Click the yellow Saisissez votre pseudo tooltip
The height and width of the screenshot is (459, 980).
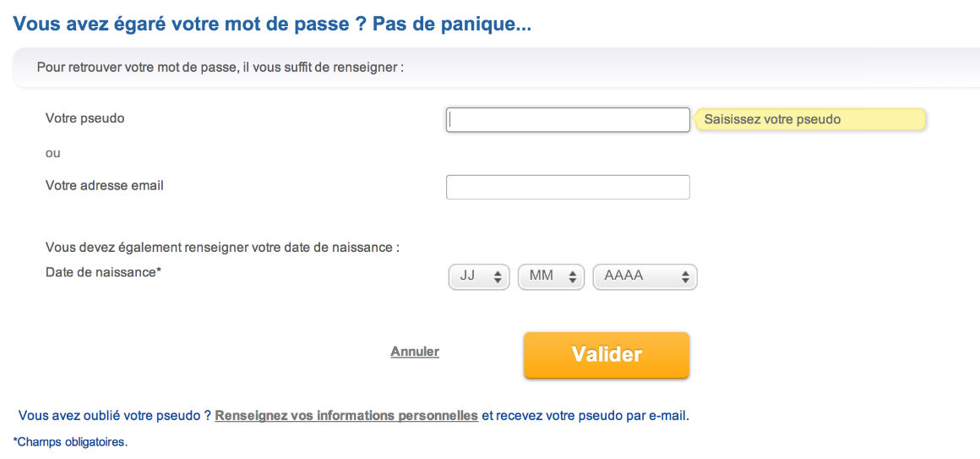(x=809, y=120)
